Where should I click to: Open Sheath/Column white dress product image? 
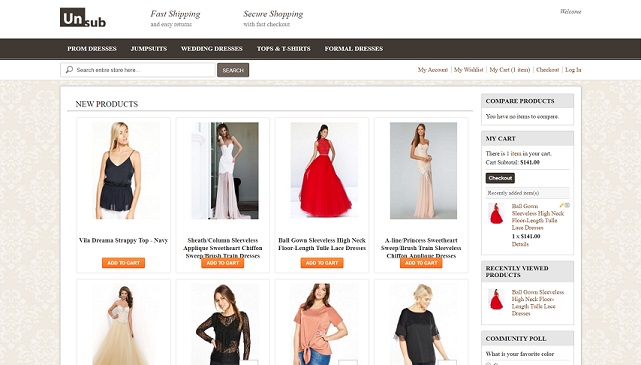225,170
